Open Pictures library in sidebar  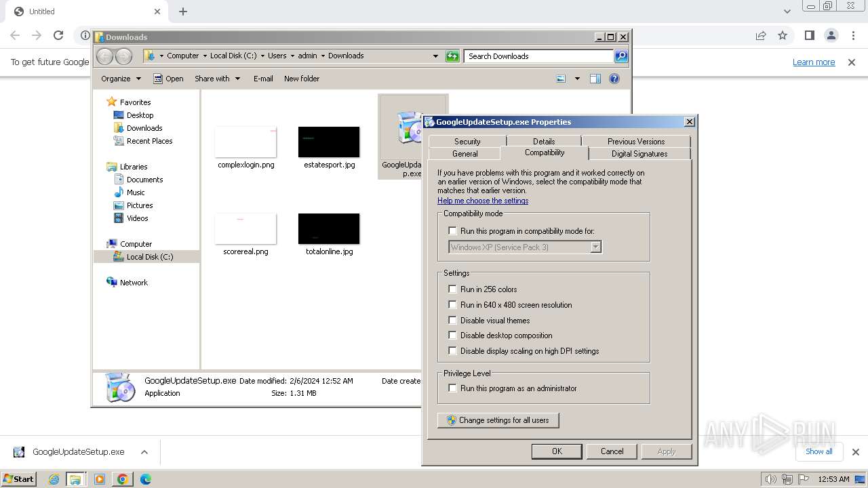coord(139,205)
